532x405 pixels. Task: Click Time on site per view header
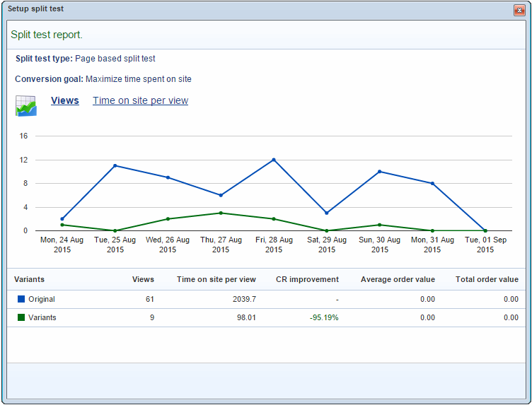click(216, 279)
